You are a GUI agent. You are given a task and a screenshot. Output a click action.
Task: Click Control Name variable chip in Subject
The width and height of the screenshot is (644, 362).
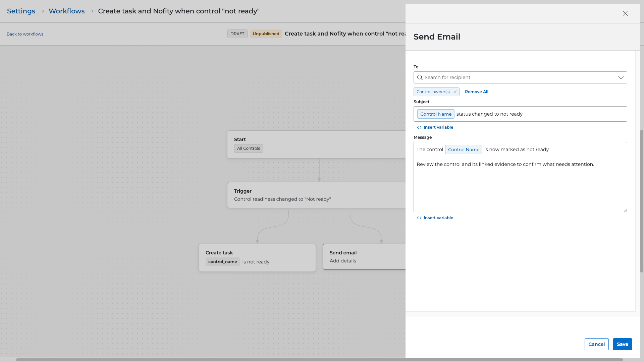436,114
